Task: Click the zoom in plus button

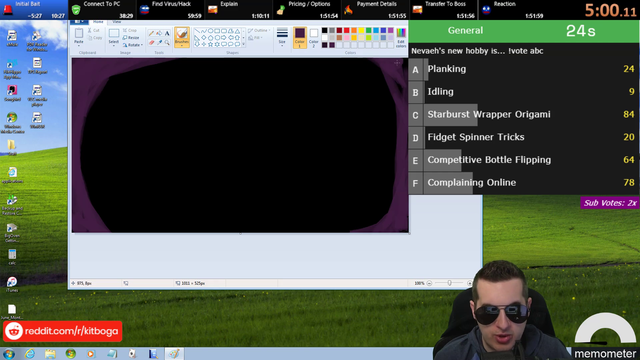Action: (469, 283)
